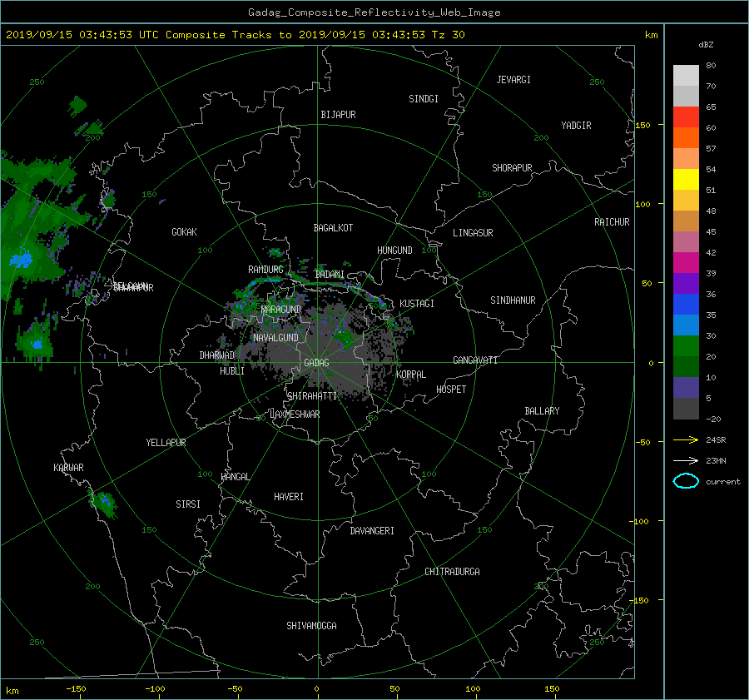Click the BAGALKOT city label

point(333,228)
